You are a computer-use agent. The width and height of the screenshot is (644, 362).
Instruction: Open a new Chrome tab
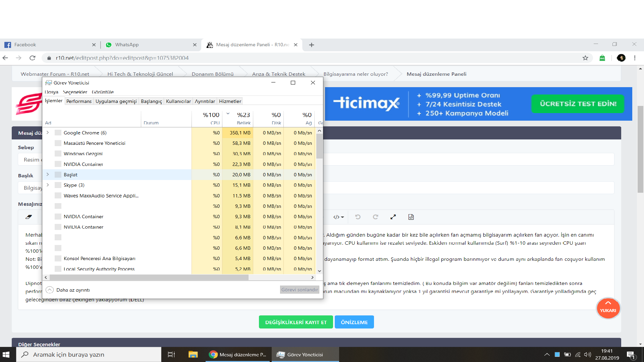(312, 45)
